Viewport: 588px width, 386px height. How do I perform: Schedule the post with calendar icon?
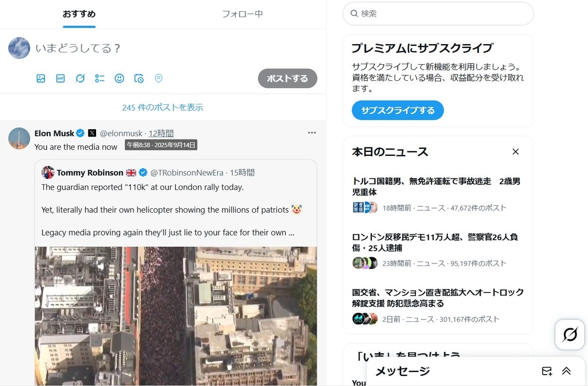139,78
